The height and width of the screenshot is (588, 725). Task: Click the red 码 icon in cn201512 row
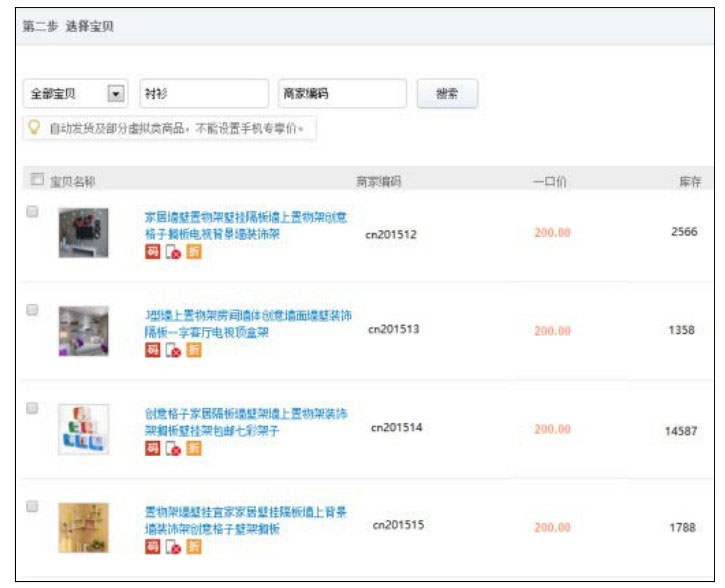click(153, 251)
